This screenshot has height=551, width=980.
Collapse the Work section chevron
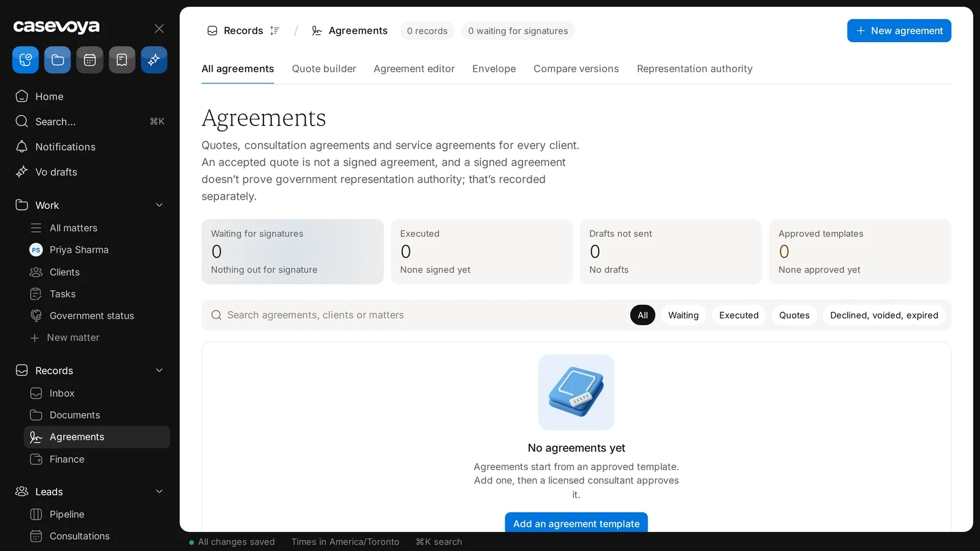[x=159, y=205]
